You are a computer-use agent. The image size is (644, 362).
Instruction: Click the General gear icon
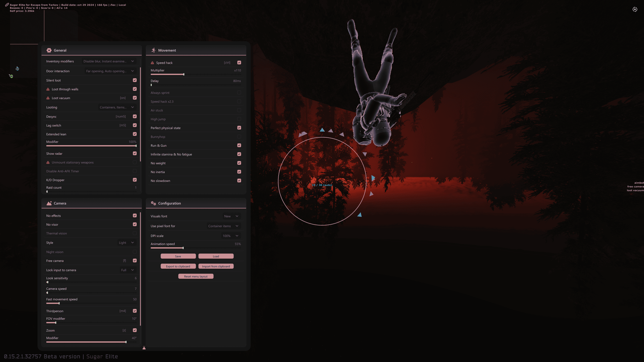coord(49,50)
